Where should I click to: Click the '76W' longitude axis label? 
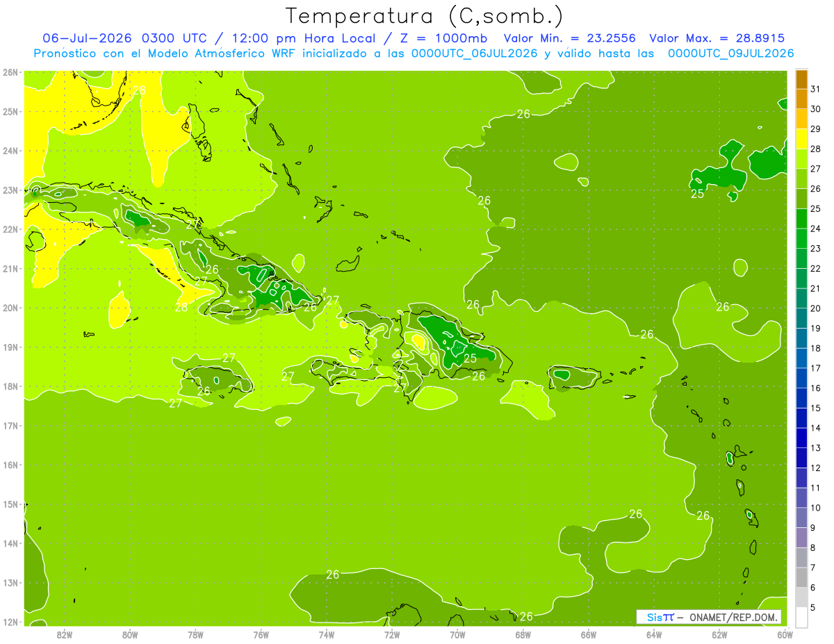tap(261, 634)
